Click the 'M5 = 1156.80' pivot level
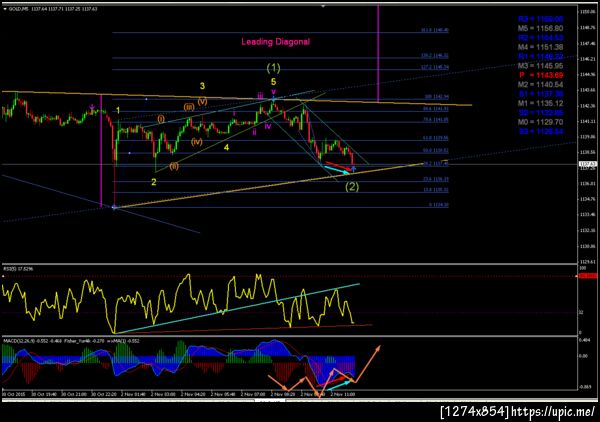Viewport: 600px width, 422px height. point(540,28)
